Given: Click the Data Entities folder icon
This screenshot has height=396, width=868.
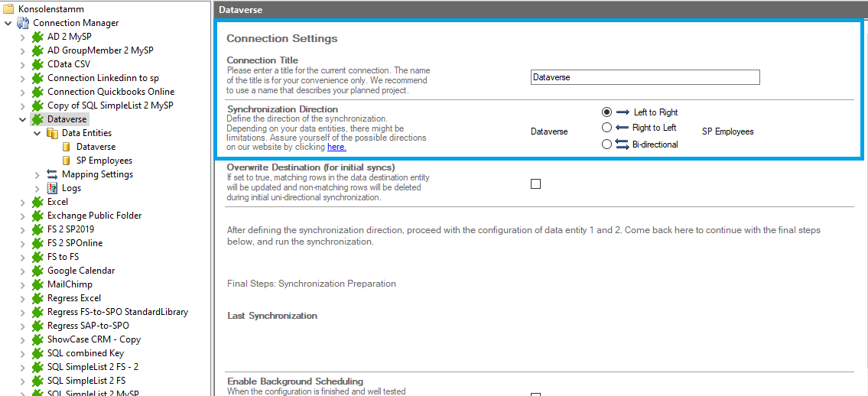Looking at the screenshot, I should click(52, 133).
